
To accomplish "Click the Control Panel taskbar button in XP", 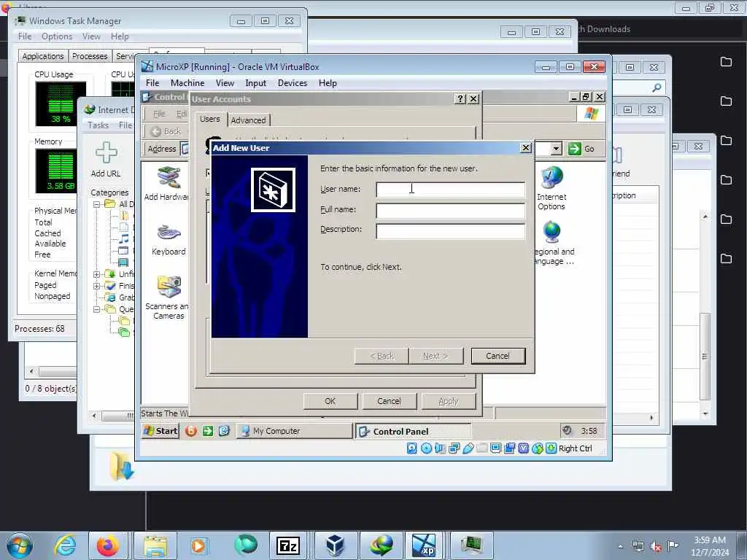I will pyautogui.click(x=413, y=432).
